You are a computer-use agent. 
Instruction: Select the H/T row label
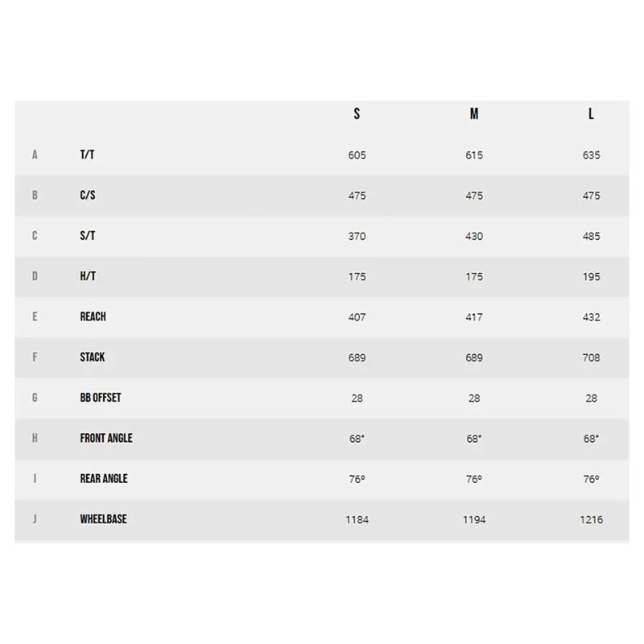(88, 276)
